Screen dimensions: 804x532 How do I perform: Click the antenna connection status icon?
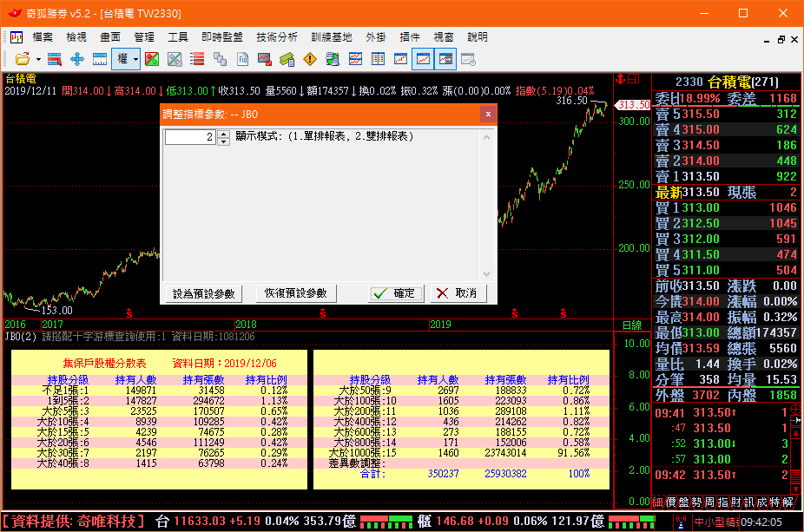[681, 522]
